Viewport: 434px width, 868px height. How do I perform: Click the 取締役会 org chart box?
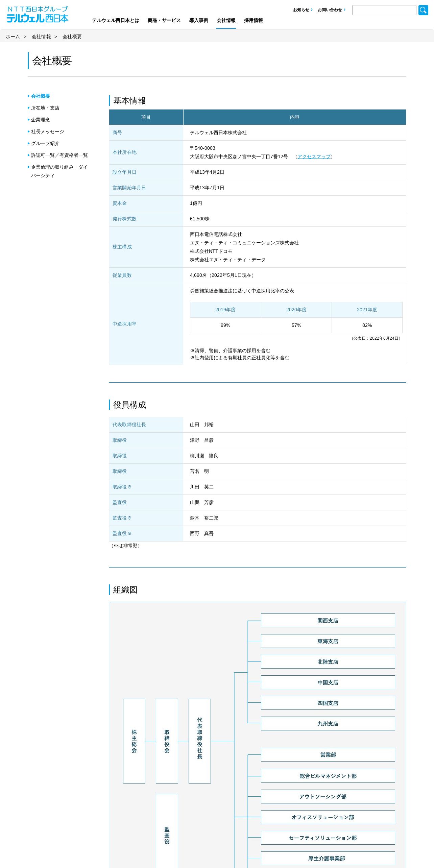pyautogui.click(x=167, y=741)
